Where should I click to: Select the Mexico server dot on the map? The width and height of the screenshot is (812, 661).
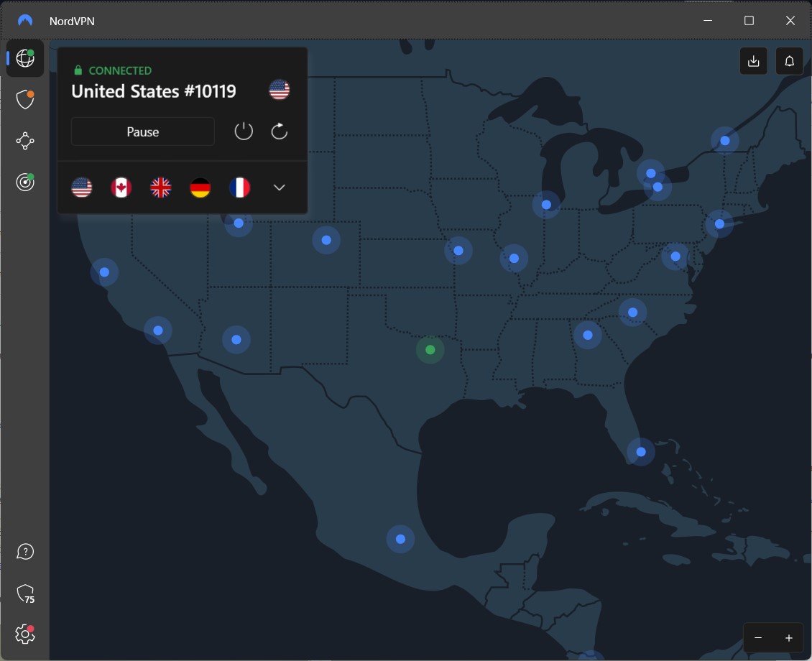click(x=400, y=539)
